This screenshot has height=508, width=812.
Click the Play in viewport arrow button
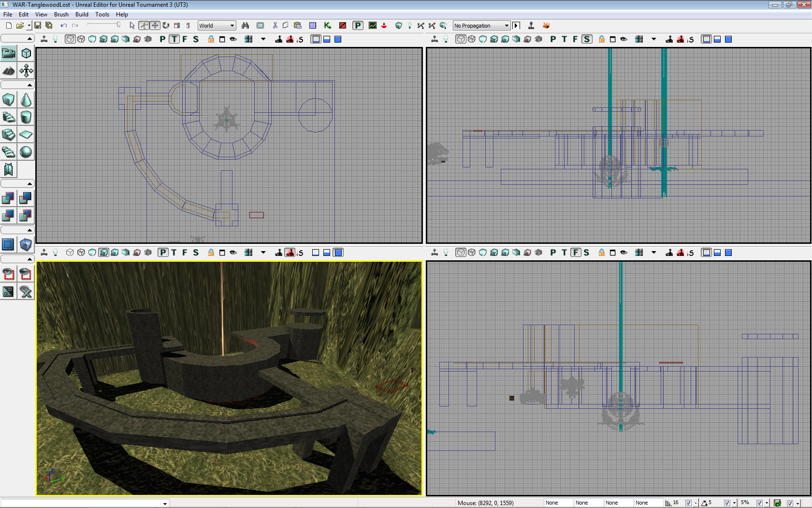click(516, 26)
